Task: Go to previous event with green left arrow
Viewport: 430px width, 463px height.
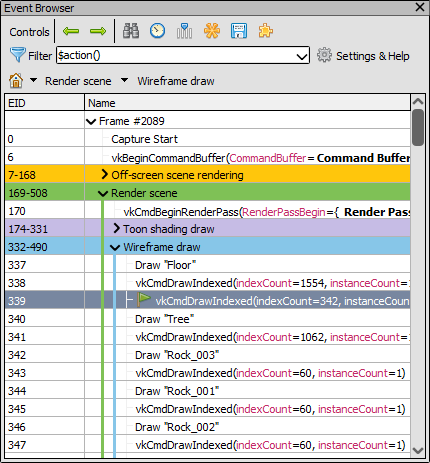Action: [x=71, y=31]
